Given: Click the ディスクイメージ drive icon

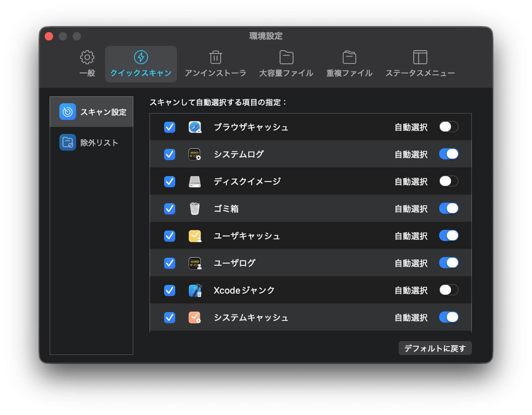Looking at the screenshot, I should [195, 181].
